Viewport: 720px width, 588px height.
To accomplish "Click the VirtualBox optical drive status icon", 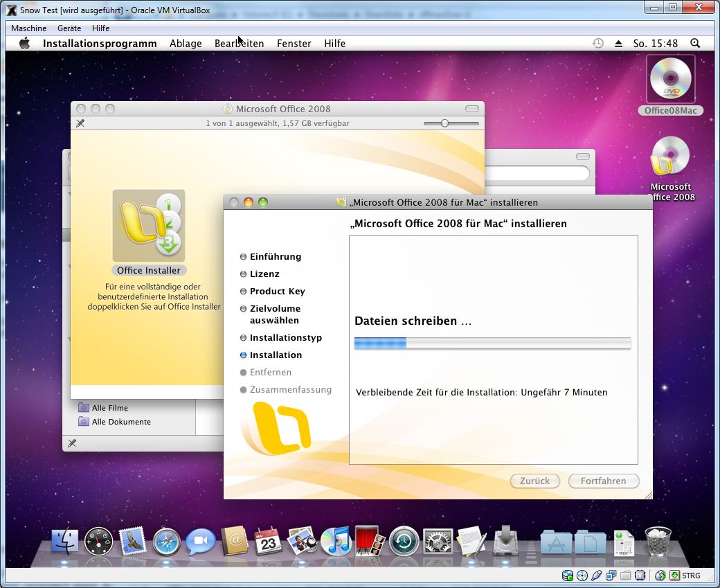I will tap(582, 575).
